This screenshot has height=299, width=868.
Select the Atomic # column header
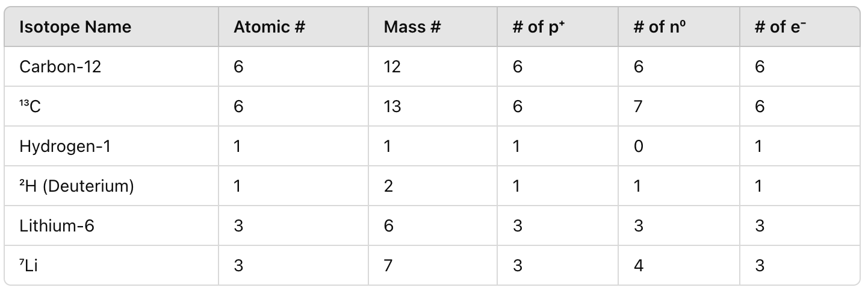(x=293, y=27)
